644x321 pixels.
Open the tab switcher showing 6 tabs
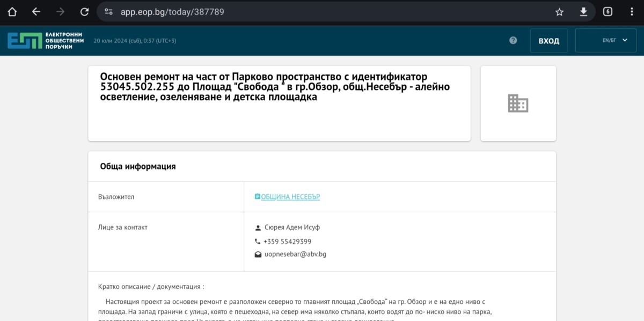(608, 12)
